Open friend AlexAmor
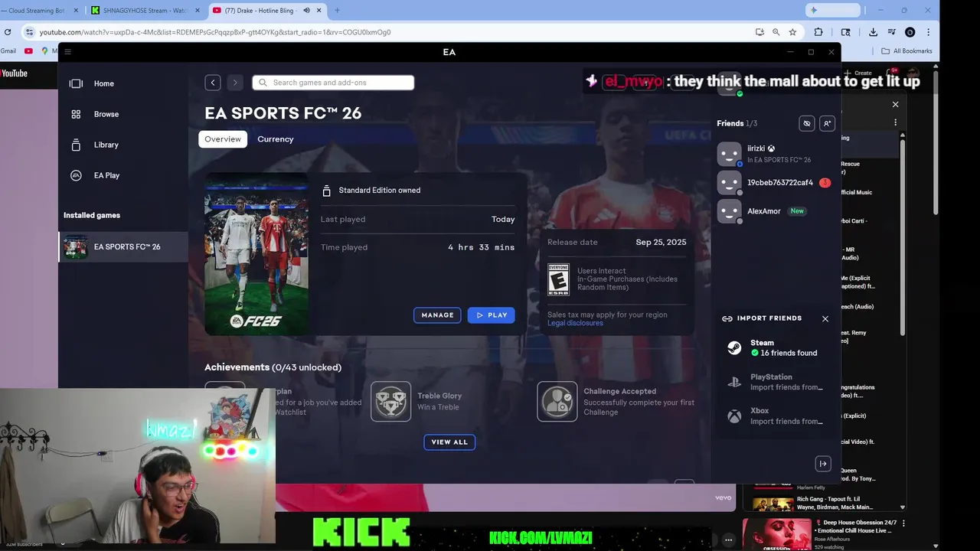 pos(773,211)
